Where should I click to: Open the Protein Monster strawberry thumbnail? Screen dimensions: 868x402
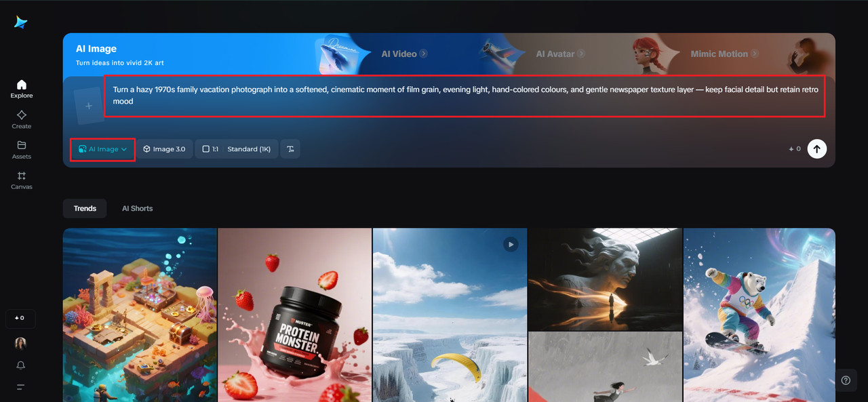coord(295,315)
